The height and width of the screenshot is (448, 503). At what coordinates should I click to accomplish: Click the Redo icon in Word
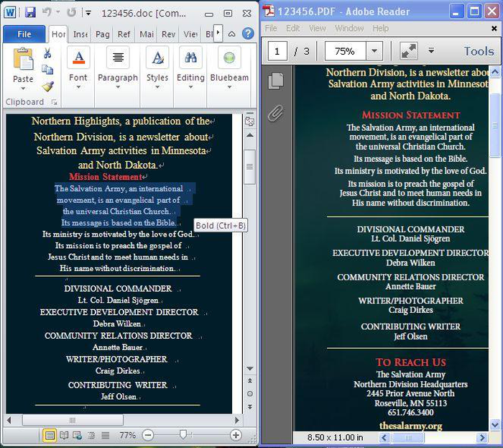71,12
